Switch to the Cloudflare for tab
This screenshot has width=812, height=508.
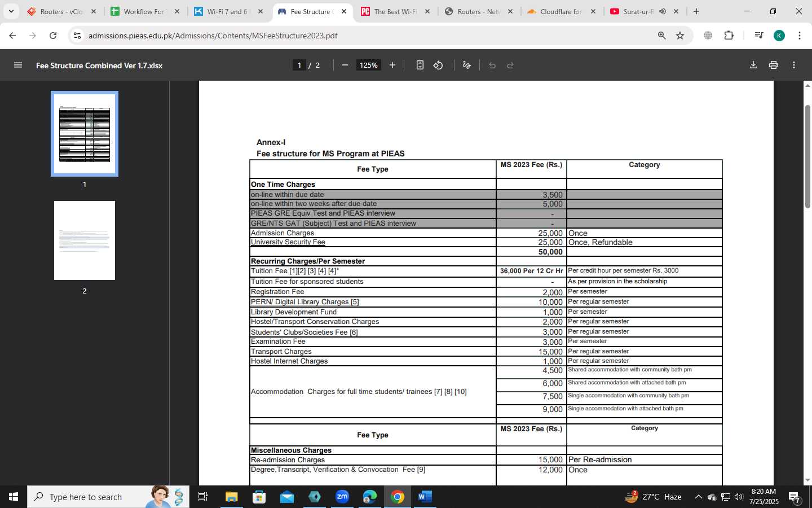coord(561,11)
